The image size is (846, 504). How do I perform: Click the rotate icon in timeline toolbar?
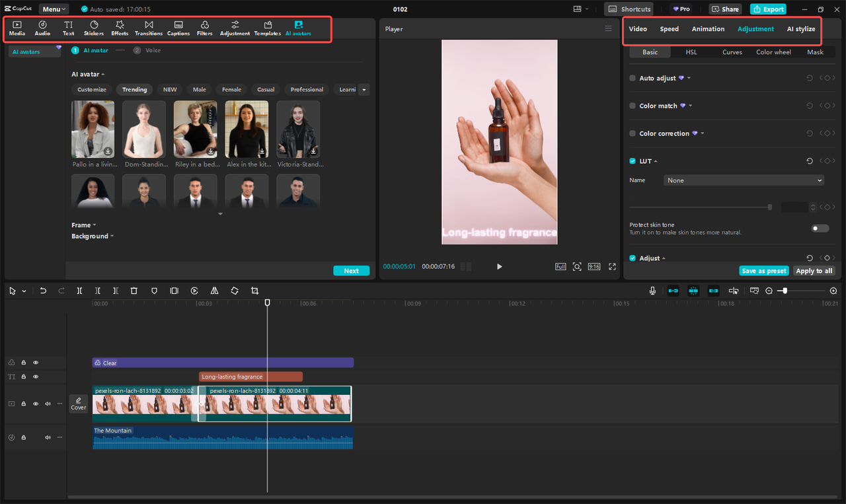235,291
